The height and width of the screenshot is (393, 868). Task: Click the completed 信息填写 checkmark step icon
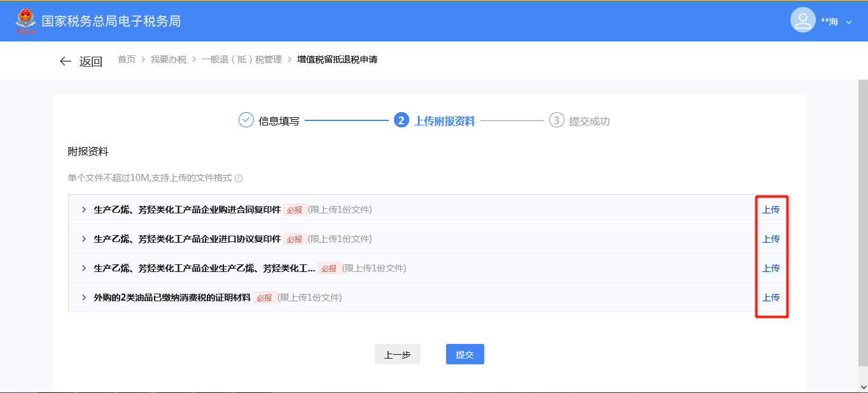246,120
